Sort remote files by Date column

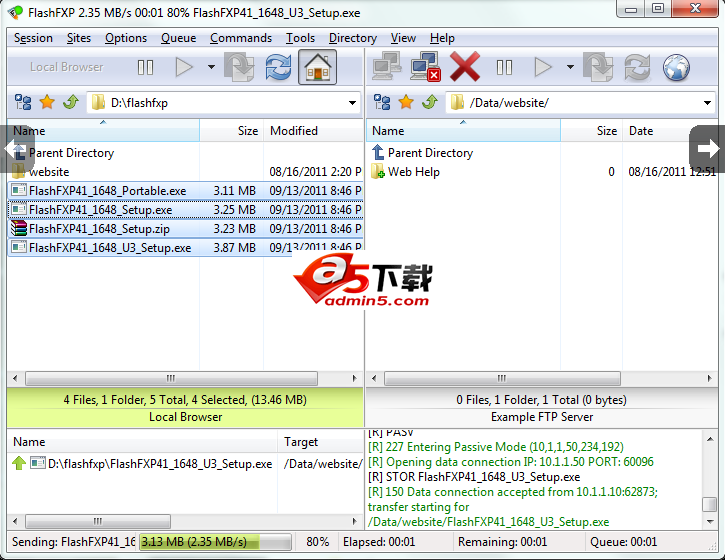point(670,131)
